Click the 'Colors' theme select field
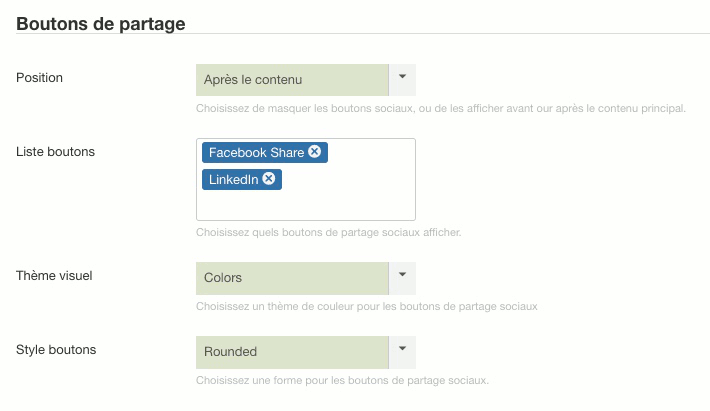710x411 pixels. tap(292, 278)
